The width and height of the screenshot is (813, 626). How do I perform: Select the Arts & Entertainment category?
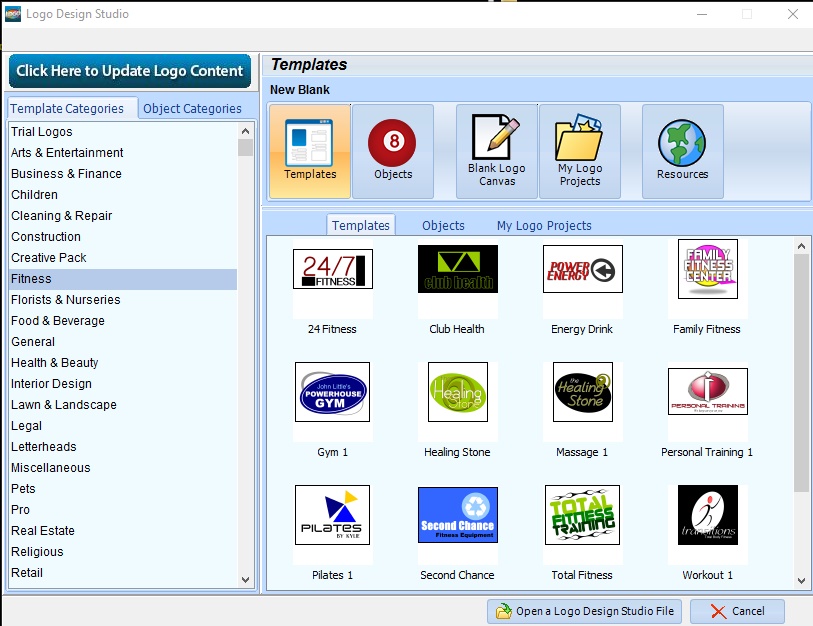click(x=123, y=152)
